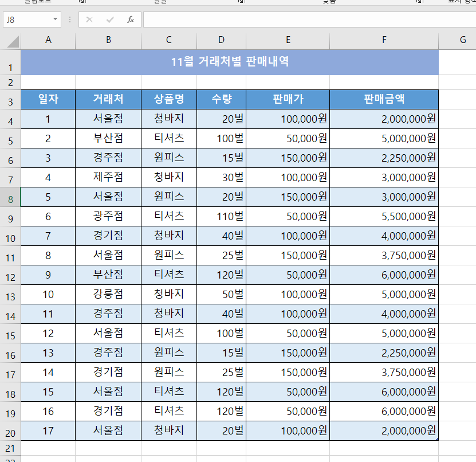Select row 20 header

[x=10, y=430]
